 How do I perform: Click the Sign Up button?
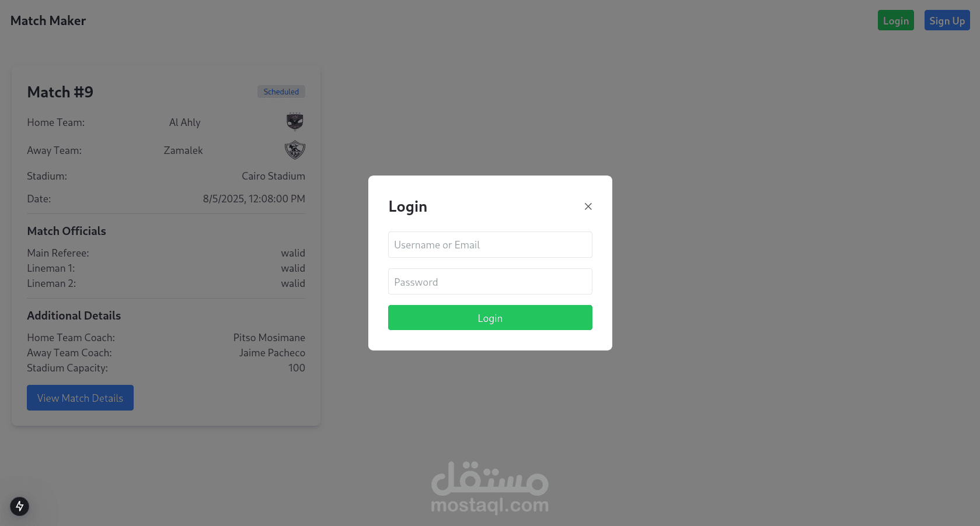(x=947, y=20)
